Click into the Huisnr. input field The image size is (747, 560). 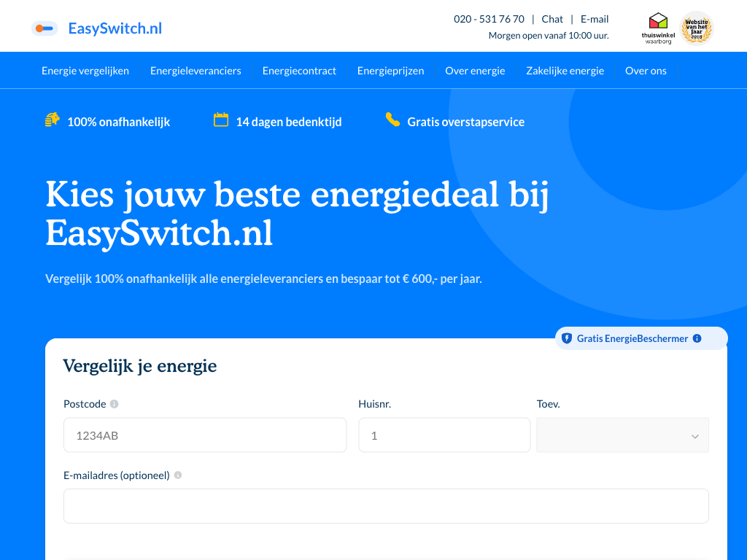[444, 435]
